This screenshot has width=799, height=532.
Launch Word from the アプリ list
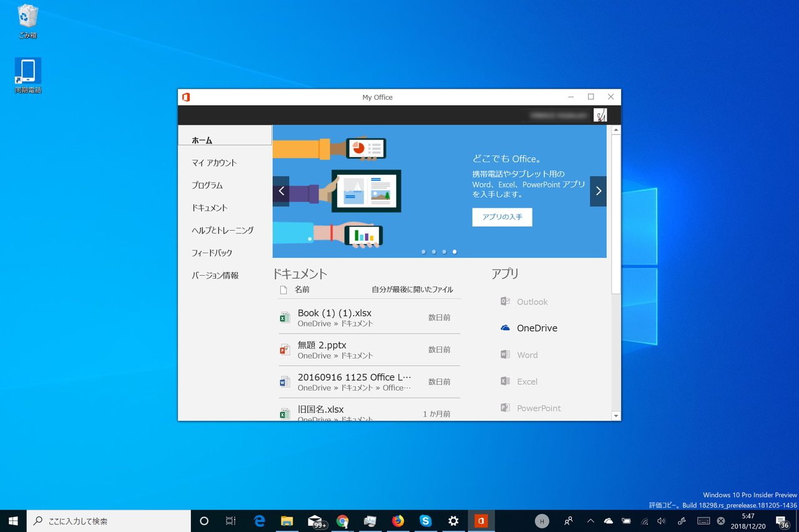(519, 355)
